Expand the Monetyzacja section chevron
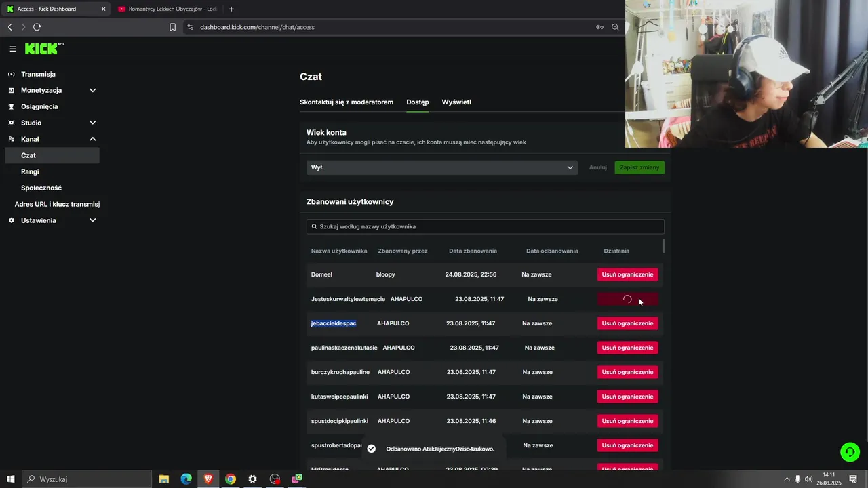Image resolution: width=868 pixels, height=488 pixels. click(93, 90)
